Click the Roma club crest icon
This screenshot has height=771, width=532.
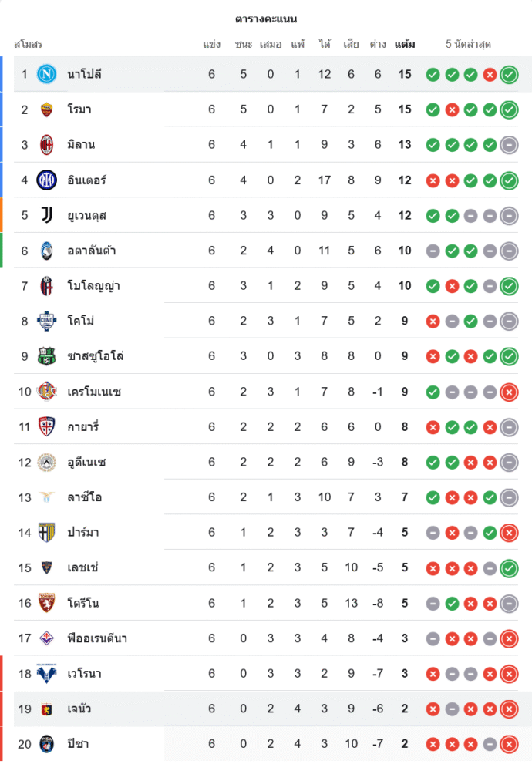[x=47, y=109]
